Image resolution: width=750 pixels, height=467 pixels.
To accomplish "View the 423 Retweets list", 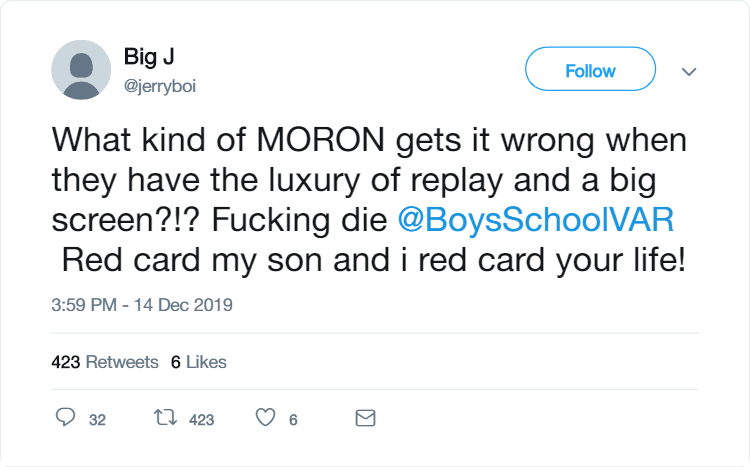I will click(x=105, y=362).
